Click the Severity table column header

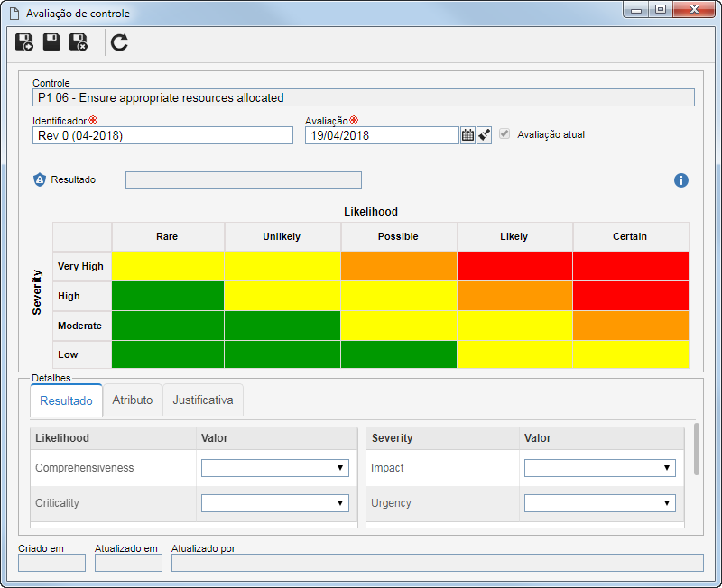coord(443,438)
